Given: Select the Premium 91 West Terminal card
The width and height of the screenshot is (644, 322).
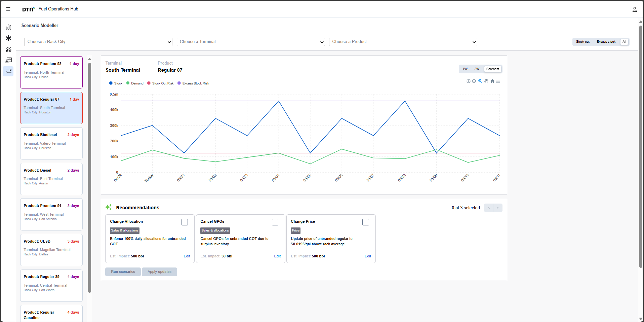Looking at the screenshot, I should click(51, 214).
